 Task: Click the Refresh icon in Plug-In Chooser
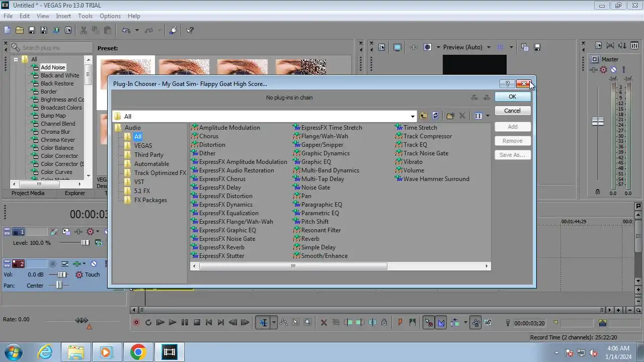point(435,116)
